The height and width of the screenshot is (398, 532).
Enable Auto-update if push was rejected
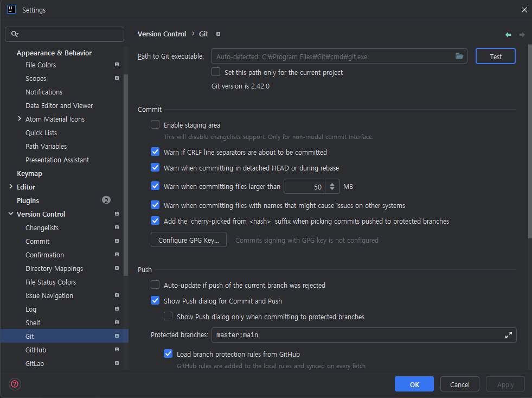[155, 285]
